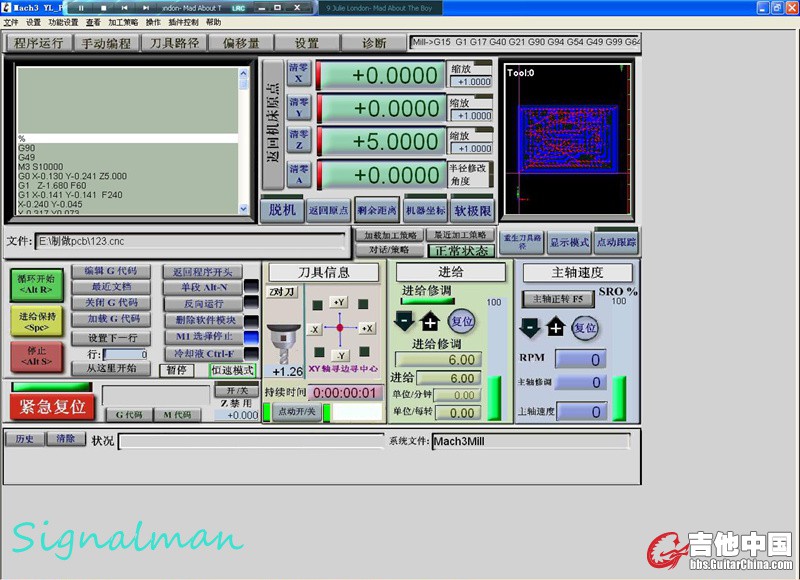Click the 行 line number field
The height and width of the screenshot is (580, 800).
point(125,354)
